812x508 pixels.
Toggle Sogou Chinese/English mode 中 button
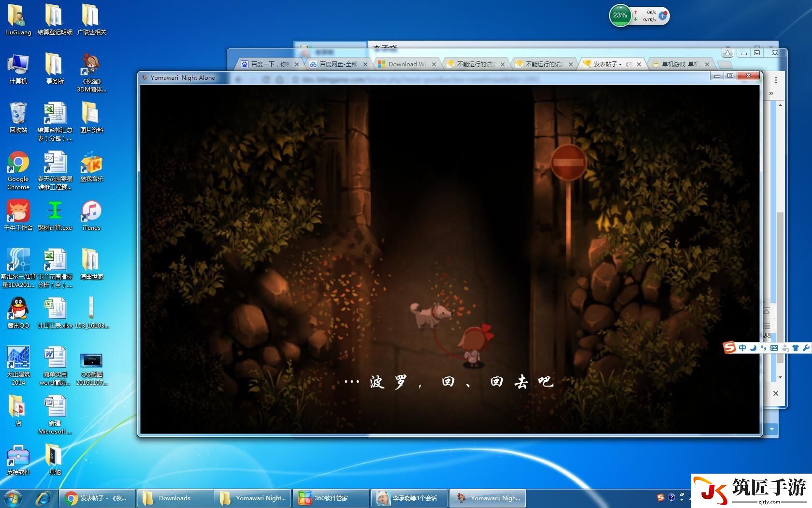tap(742, 347)
